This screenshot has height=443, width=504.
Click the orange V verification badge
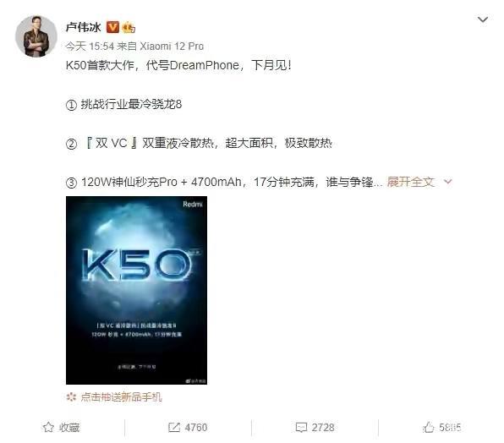click(x=112, y=27)
